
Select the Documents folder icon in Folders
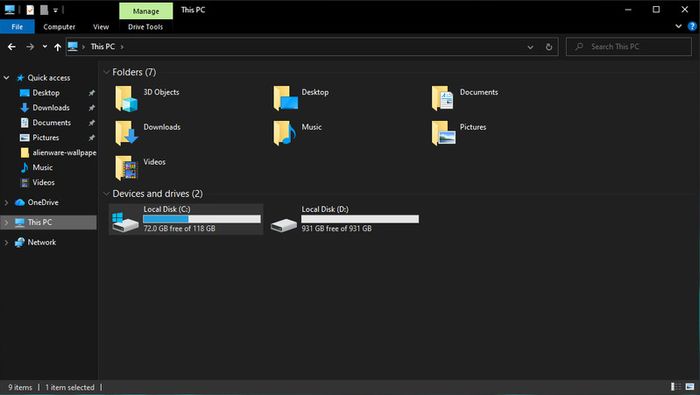(x=443, y=98)
